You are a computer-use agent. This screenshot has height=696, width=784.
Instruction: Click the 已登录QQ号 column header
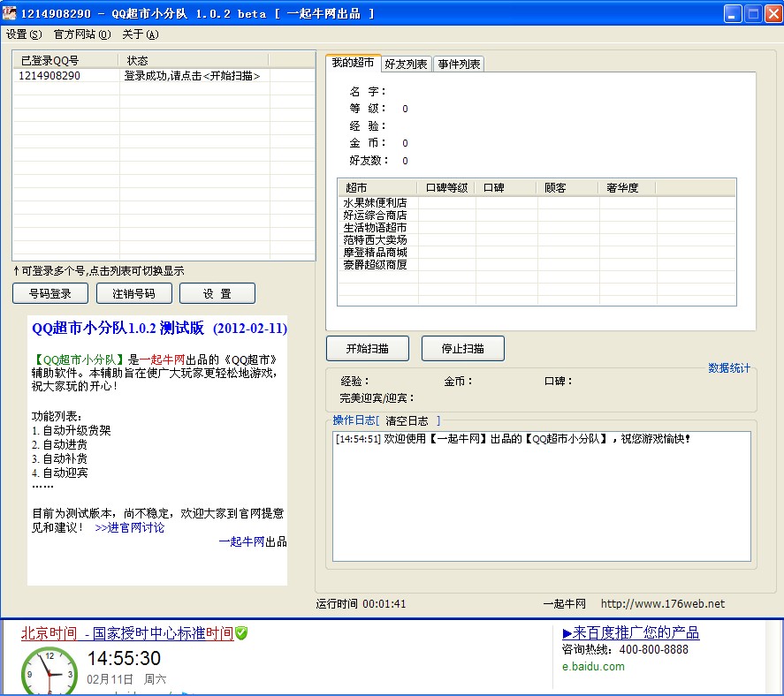click(65, 60)
